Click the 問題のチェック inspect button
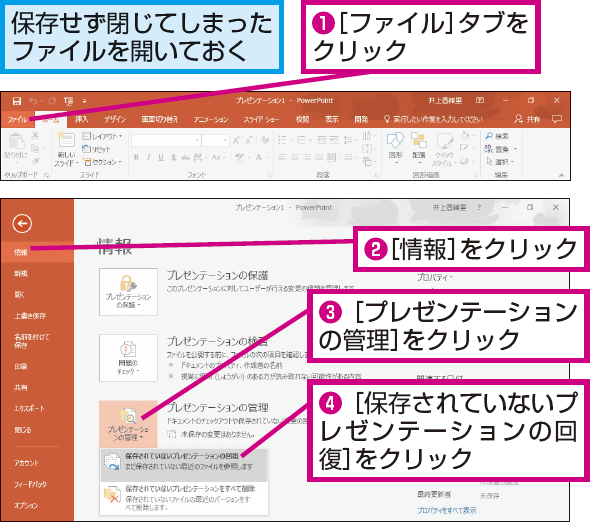Image resolution: width=600 pixels, height=522 pixels. (128, 358)
